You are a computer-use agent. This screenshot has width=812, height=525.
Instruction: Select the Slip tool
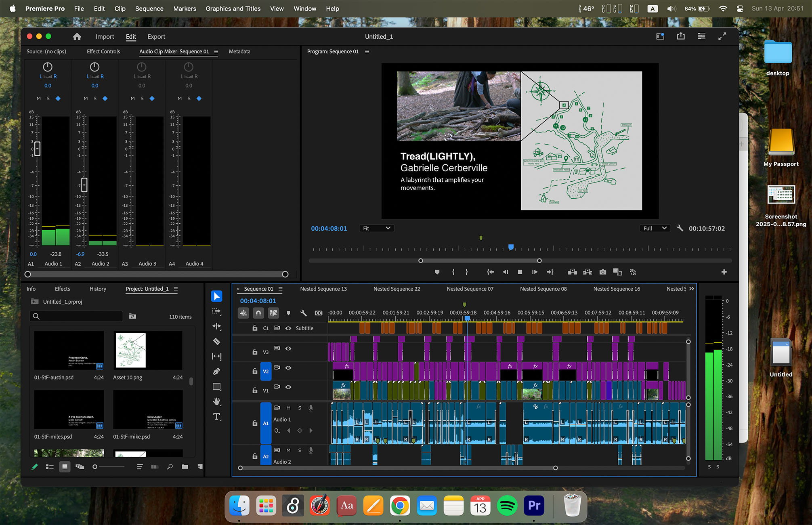[x=216, y=357]
